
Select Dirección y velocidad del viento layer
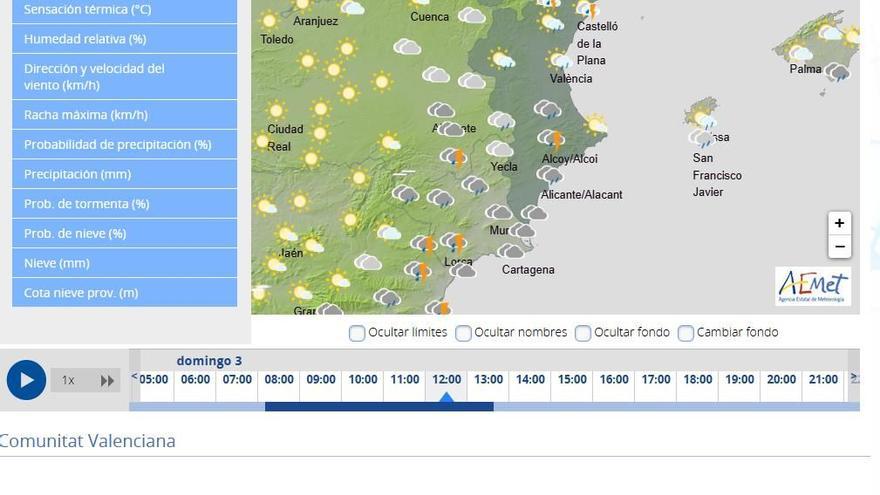coord(125,77)
